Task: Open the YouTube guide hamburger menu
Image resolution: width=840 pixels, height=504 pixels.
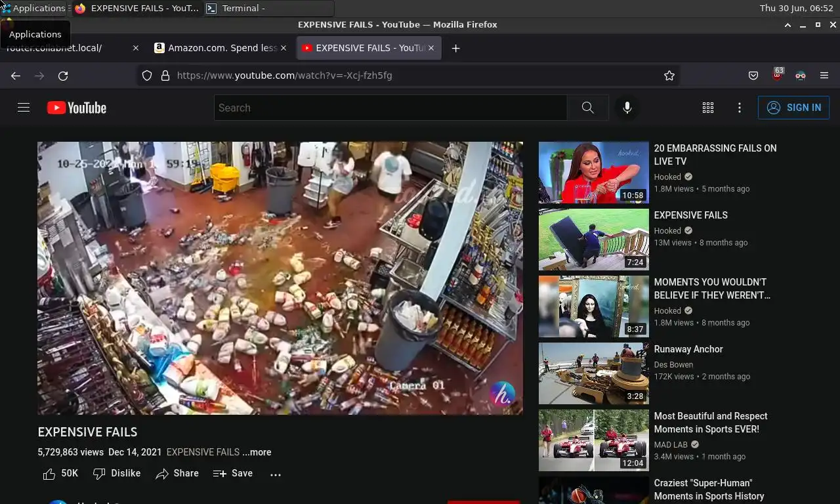Action: [24, 108]
